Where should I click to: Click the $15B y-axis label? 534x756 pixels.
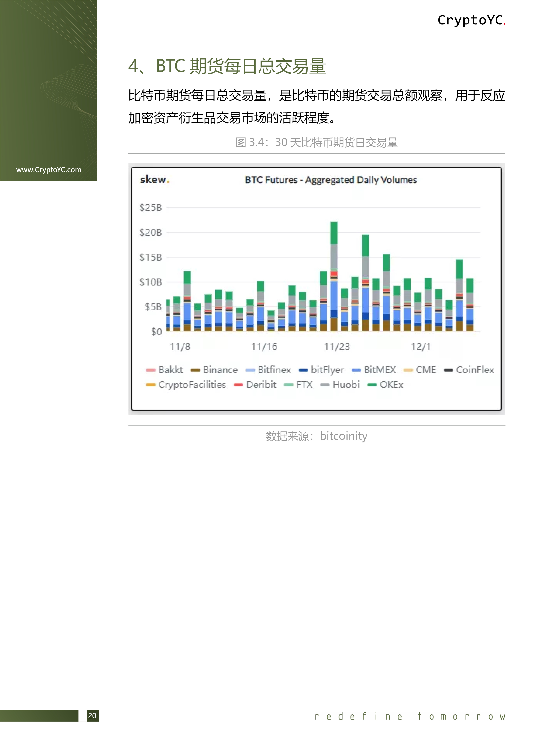(151, 257)
